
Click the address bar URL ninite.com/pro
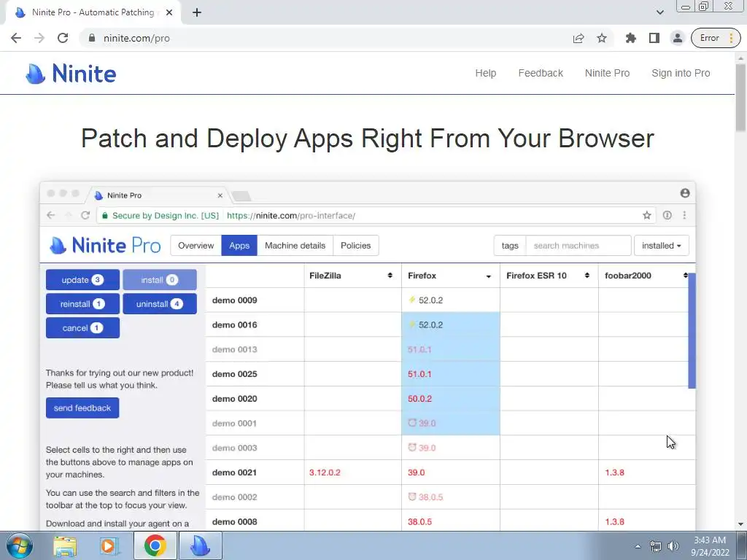click(x=136, y=38)
